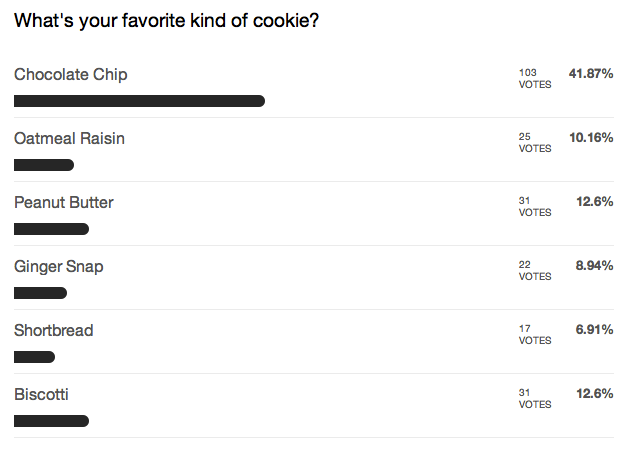633x457 pixels.
Task: Click the Chocolate Chip result bar
Action: coord(139,101)
